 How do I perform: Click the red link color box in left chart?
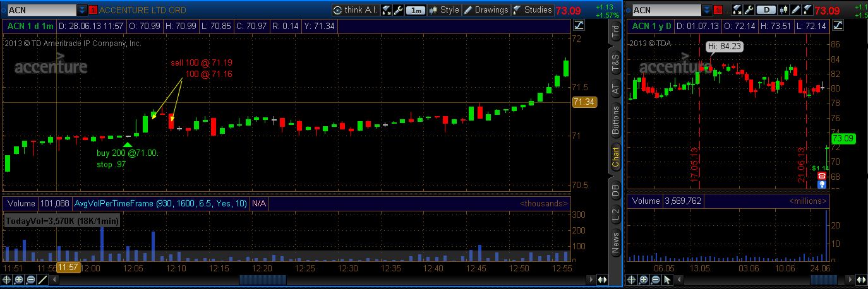click(93, 10)
